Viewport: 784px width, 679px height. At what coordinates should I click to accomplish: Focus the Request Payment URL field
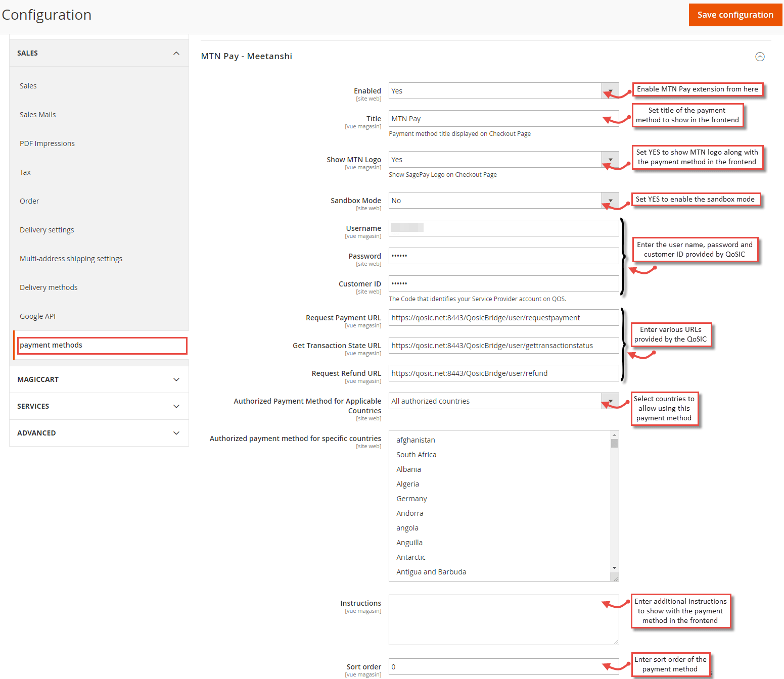click(x=503, y=318)
